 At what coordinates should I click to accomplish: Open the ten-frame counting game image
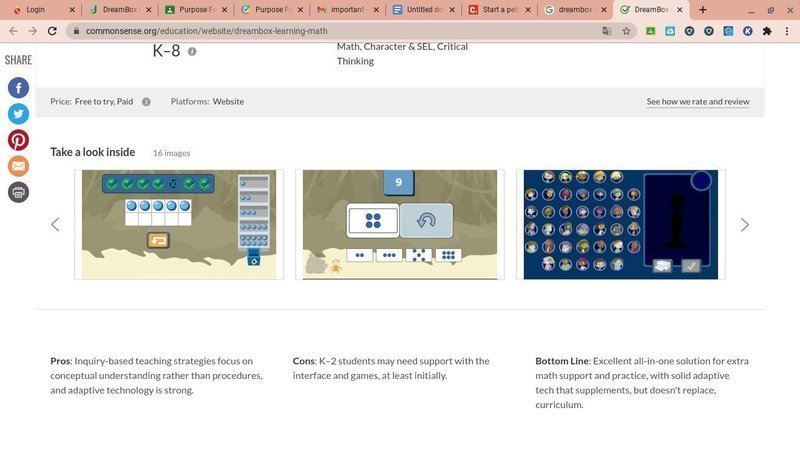tap(179, 224)
